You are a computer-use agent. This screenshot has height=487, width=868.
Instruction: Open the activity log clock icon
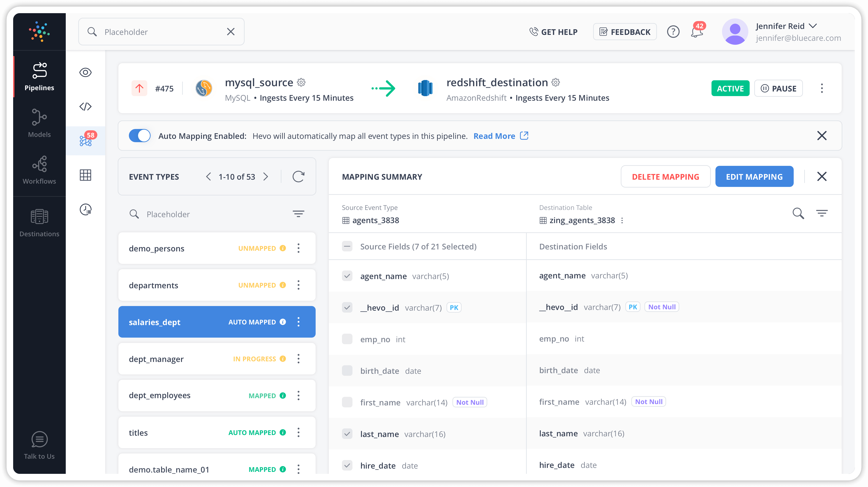(x=85, y=209)
